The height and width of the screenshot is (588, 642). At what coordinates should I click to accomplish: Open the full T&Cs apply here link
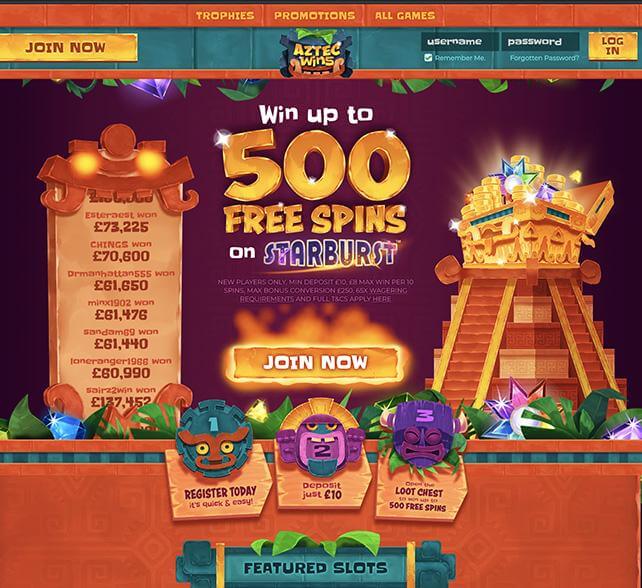coord(315,299)
